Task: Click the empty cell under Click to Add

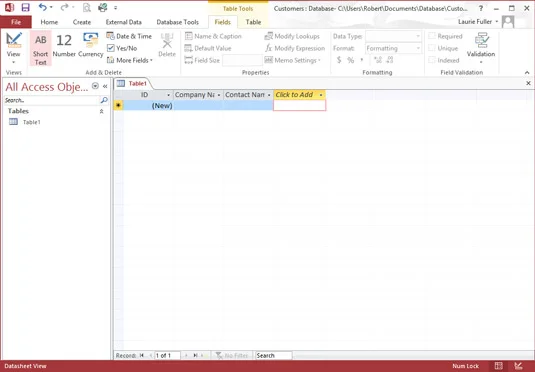Action: click(x=300, y=105)
